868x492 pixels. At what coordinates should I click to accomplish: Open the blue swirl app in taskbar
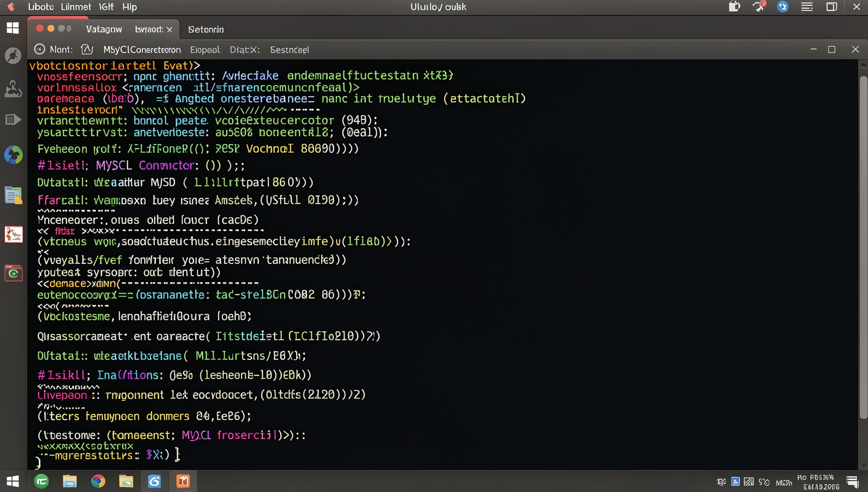point(154,481)
